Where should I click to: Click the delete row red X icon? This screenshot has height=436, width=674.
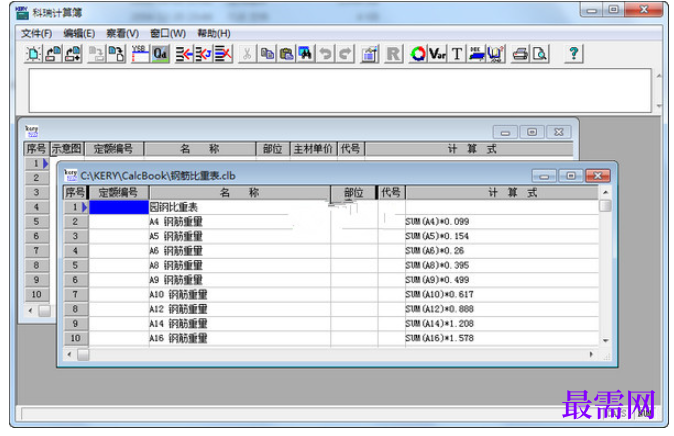[224, 54]
